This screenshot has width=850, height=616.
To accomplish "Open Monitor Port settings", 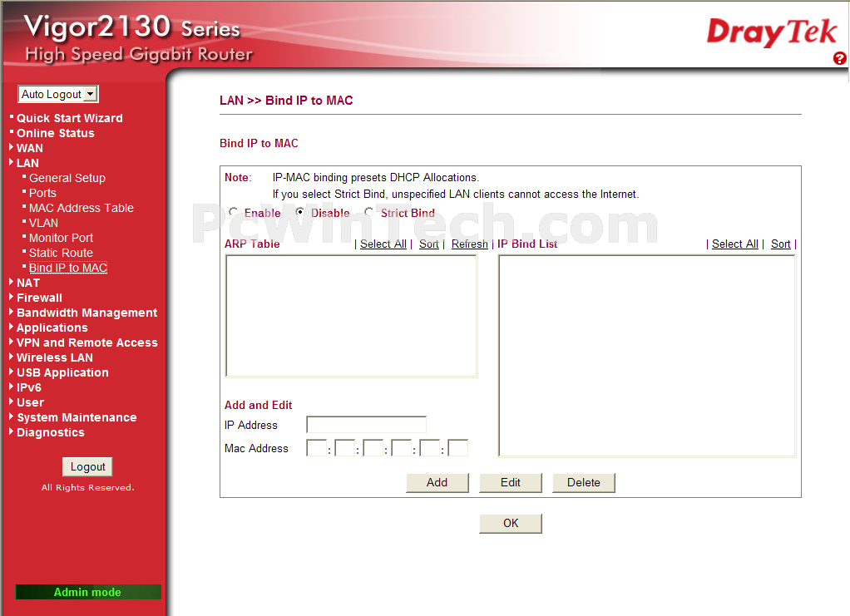I will point(61,238).
